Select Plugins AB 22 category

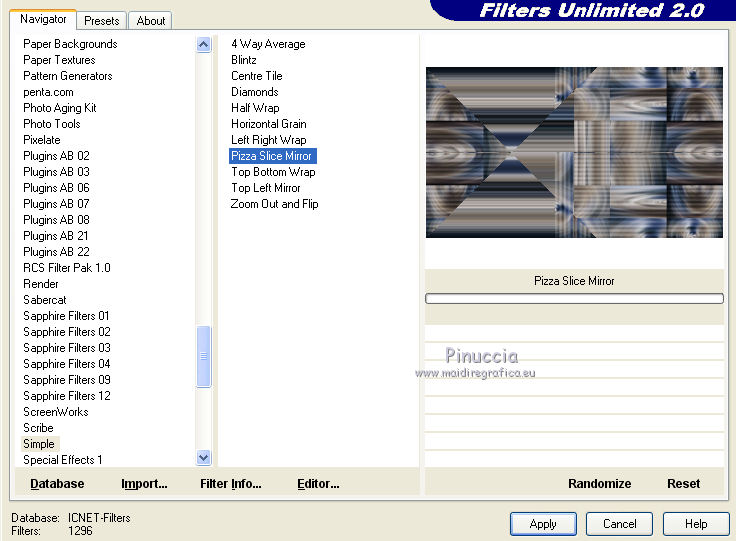(x=56, y=251)
